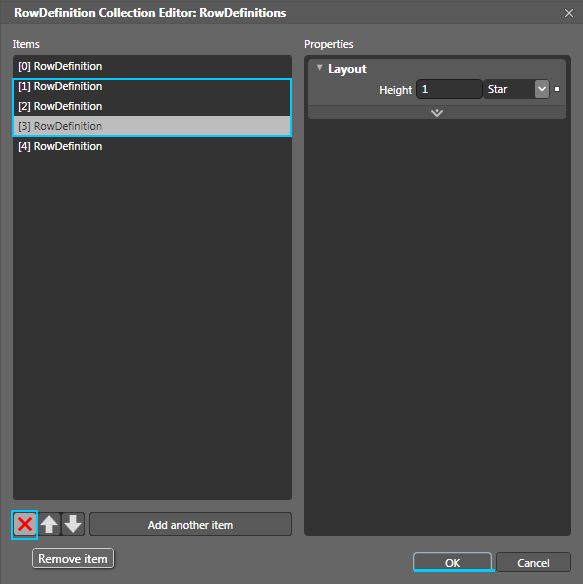
Task: Select the [1] RowDefinition item
Action: click(x=152, y=86)
